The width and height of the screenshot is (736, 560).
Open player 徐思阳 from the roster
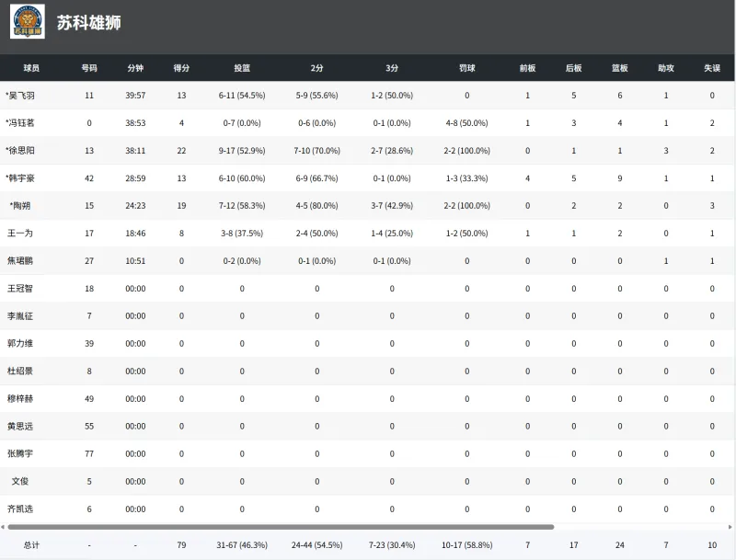20,151
